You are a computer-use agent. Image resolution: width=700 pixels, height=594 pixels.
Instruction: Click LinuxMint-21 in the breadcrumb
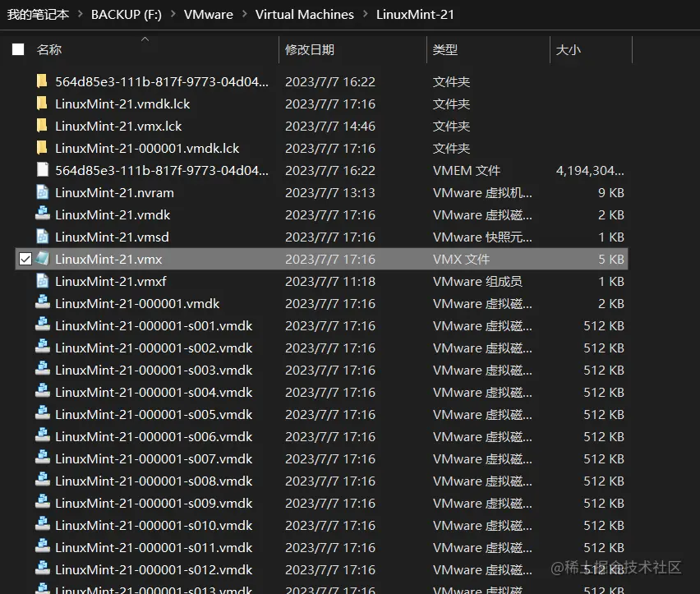click(415, 14)
